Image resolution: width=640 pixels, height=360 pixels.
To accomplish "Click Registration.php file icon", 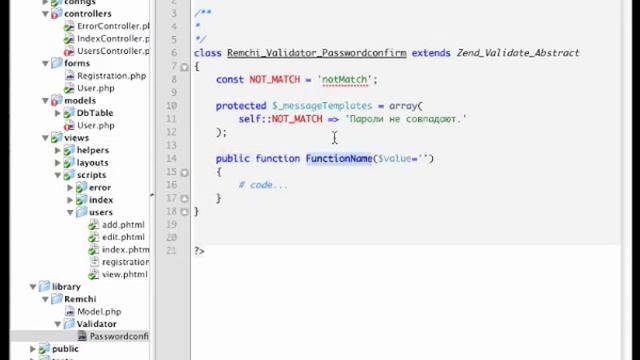I will 69,76.
